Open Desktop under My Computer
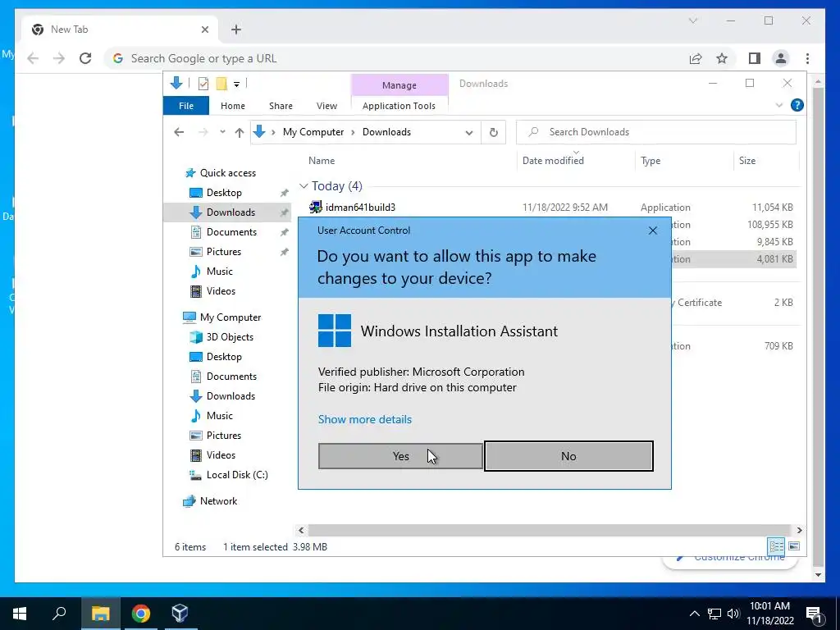Image resolution: width=840 pixels, height=630 pixels. click(x=224, y=357)
